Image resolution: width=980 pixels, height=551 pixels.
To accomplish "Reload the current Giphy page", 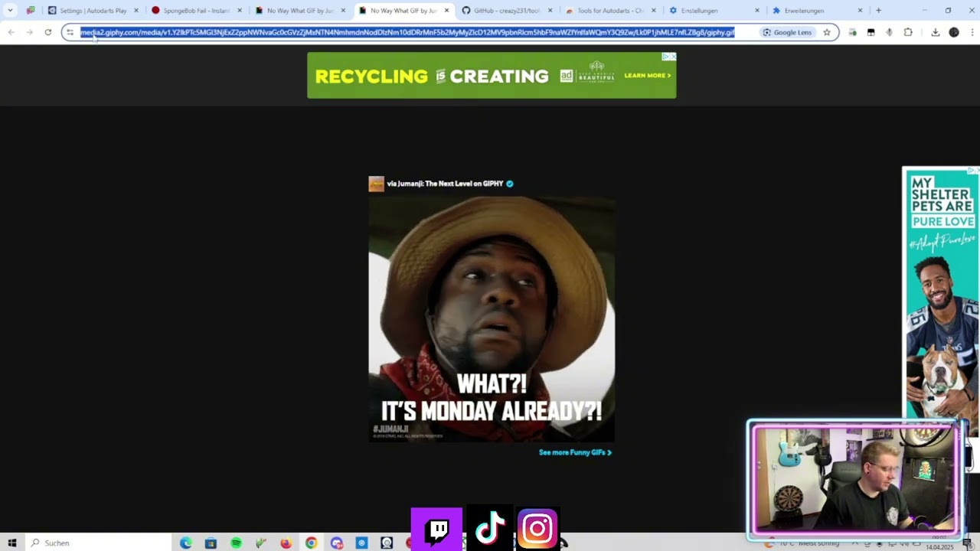I will pyautogui.click(x=47, y=32).
